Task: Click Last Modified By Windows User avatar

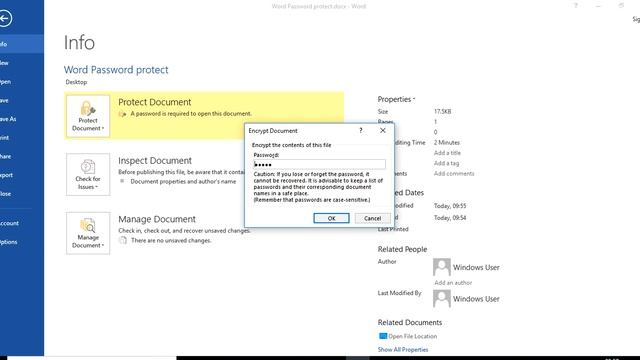Action: [x=442, y=298]
